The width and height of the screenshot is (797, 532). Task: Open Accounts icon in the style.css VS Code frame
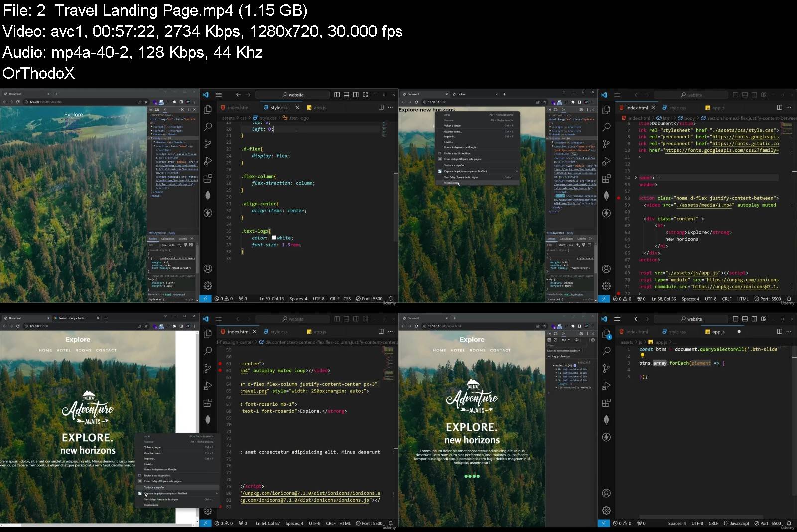(208, 269)
